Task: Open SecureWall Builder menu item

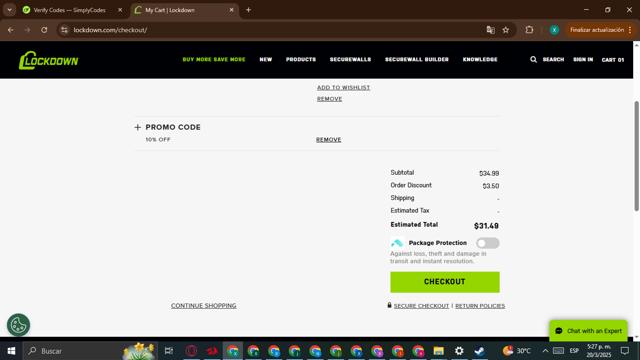Action: click(417, 60)
